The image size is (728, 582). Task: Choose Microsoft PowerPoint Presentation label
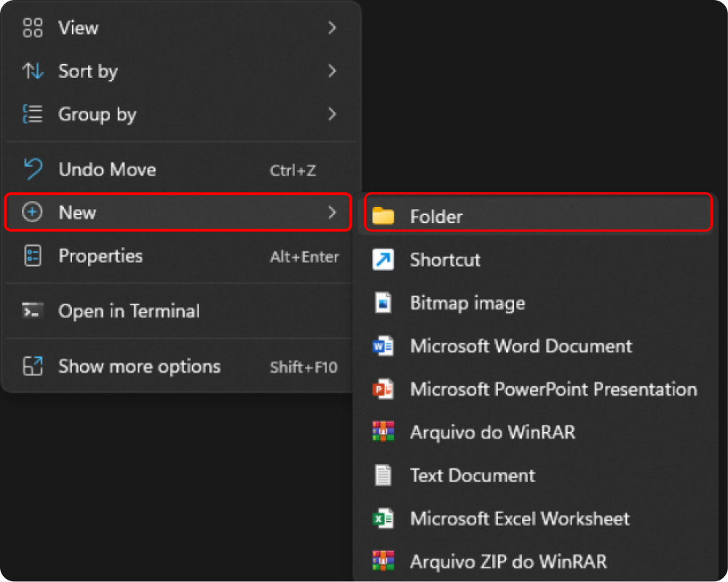point(553,389)
